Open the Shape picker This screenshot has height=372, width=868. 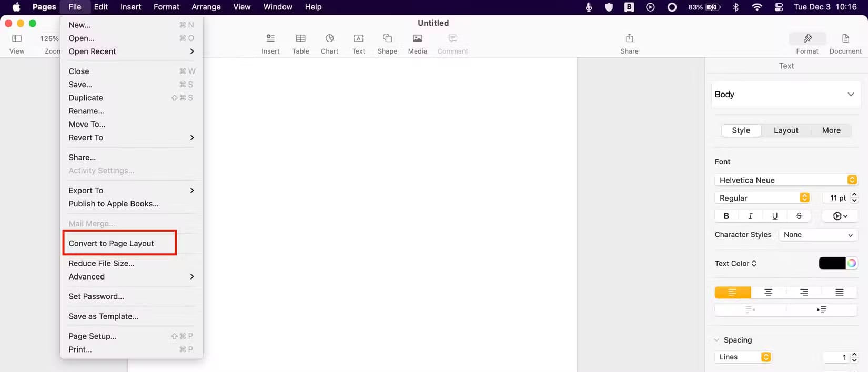[387, 38]
